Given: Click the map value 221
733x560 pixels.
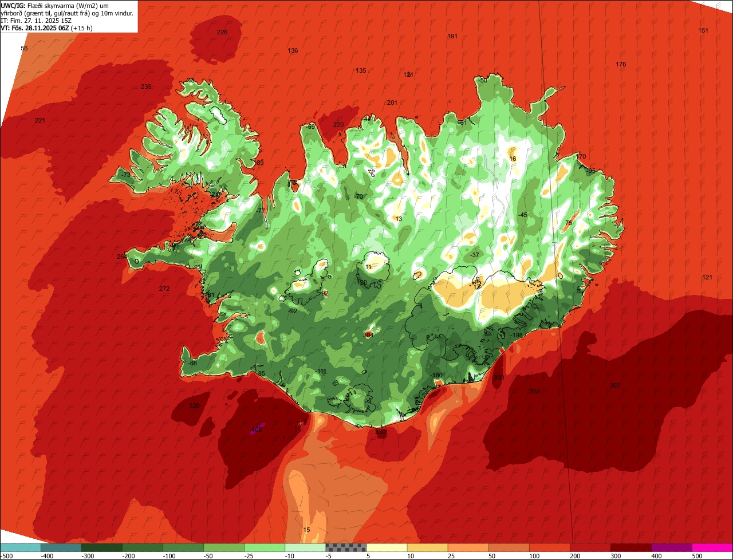Looking at the screenshot, I should pyautogui.click(x=40, y=120).
